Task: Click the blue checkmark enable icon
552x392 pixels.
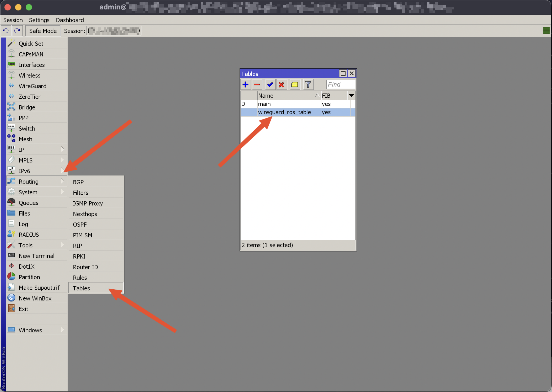Action: 270,84
